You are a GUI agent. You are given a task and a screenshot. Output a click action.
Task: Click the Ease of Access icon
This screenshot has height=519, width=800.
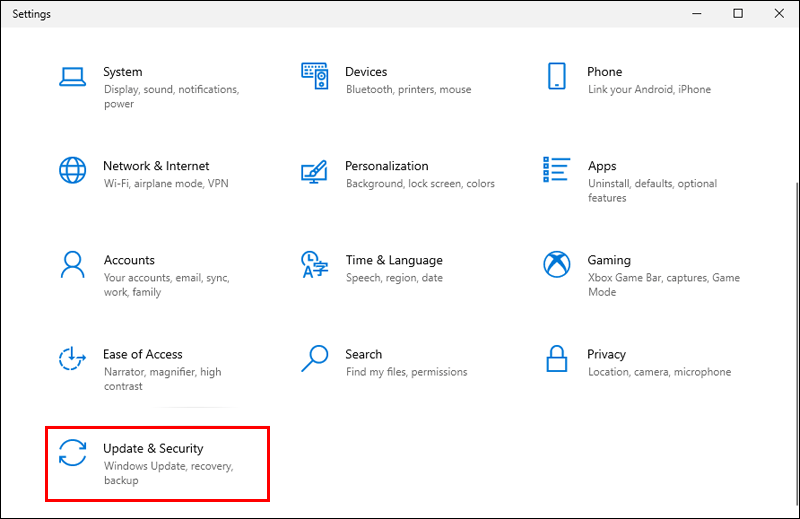[x=72, y=358]
